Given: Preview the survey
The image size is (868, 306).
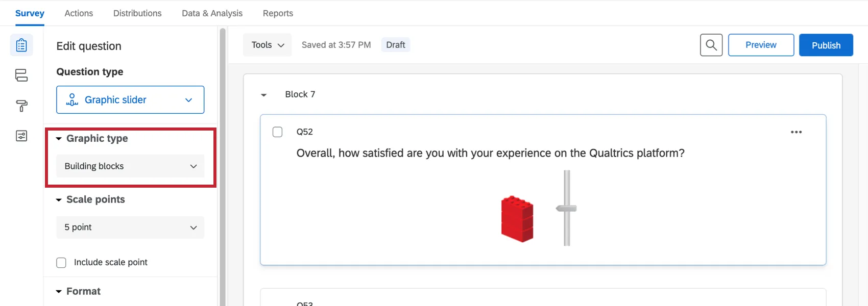Looking at the screenshot, I should [x=761, y=45].
